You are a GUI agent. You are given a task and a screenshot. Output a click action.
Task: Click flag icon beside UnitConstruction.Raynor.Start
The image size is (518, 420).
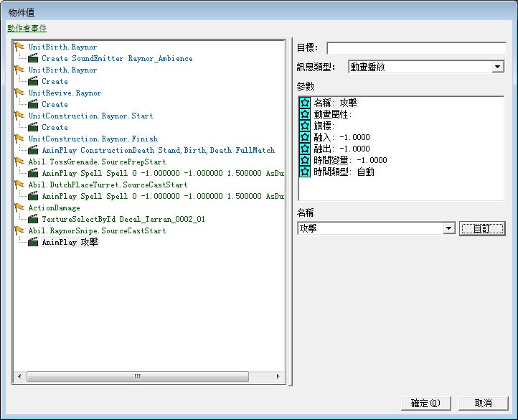click(19, 116)
